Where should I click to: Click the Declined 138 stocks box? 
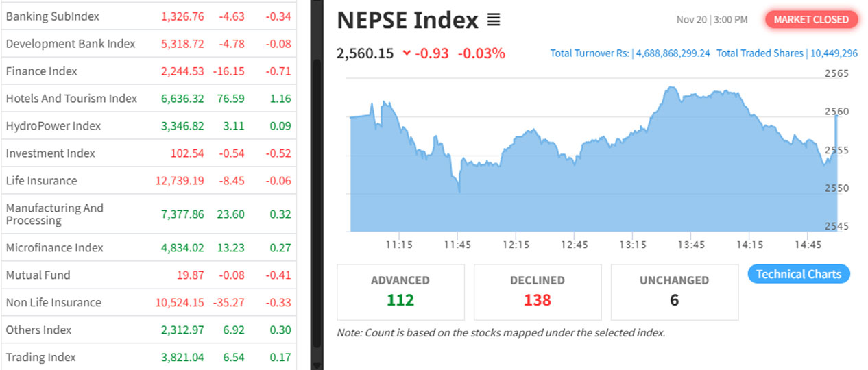click(x=538, y=291)
